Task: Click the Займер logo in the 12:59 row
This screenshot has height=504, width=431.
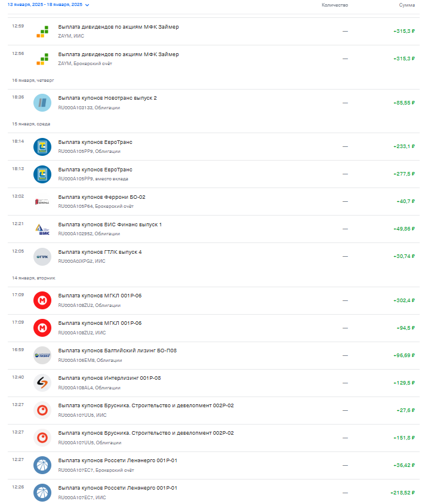Action: (x=42, y=32)
